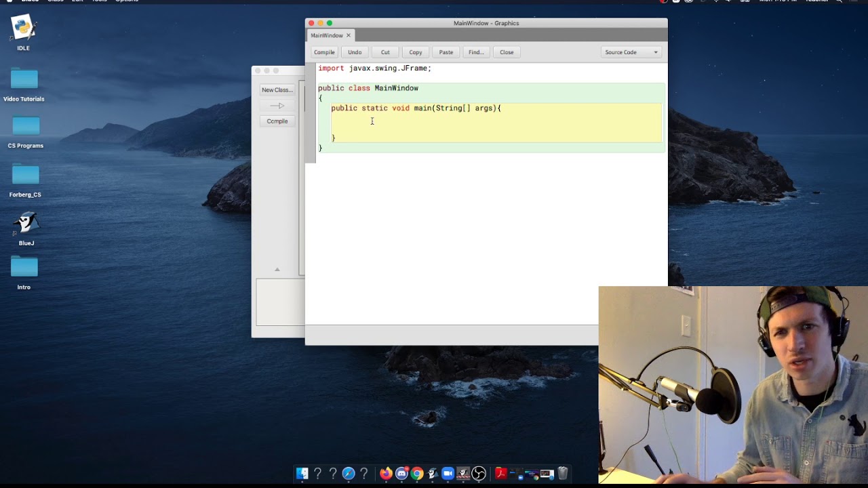Screen dimensions: 868x488
Task: Open the IDLE Python desktop icon
Action: point(24,28)
